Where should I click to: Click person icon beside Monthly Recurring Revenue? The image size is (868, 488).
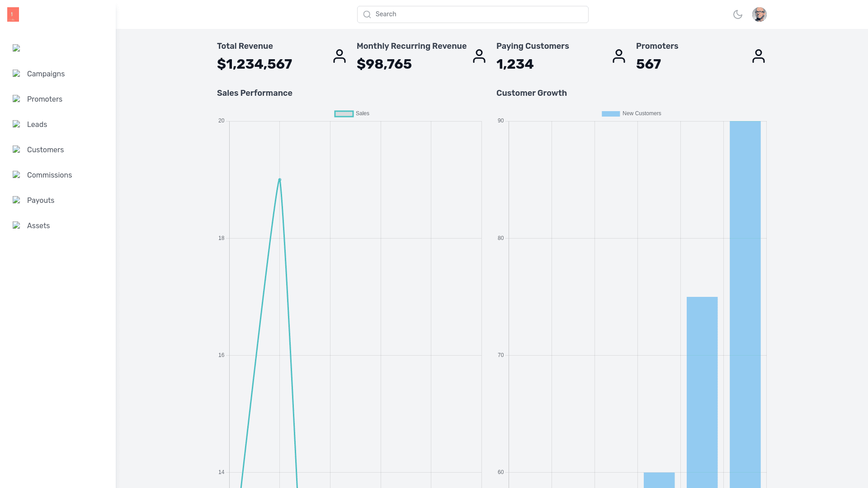pos(479,56)
